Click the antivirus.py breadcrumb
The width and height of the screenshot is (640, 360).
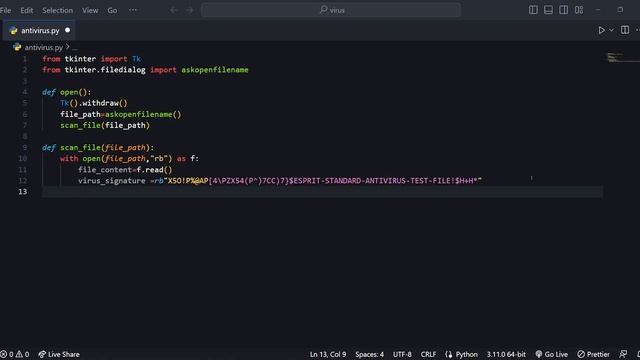(43, 47)
